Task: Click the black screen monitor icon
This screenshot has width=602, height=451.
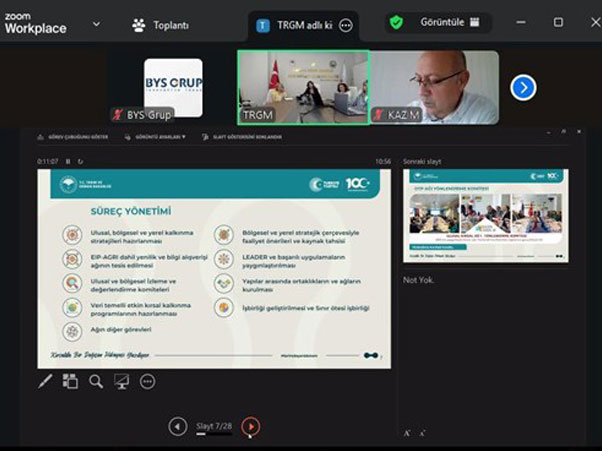Action: tap(121, 381)
